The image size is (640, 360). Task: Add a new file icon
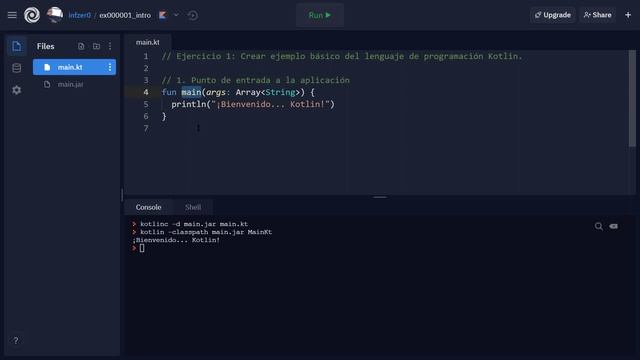point(81,46)
